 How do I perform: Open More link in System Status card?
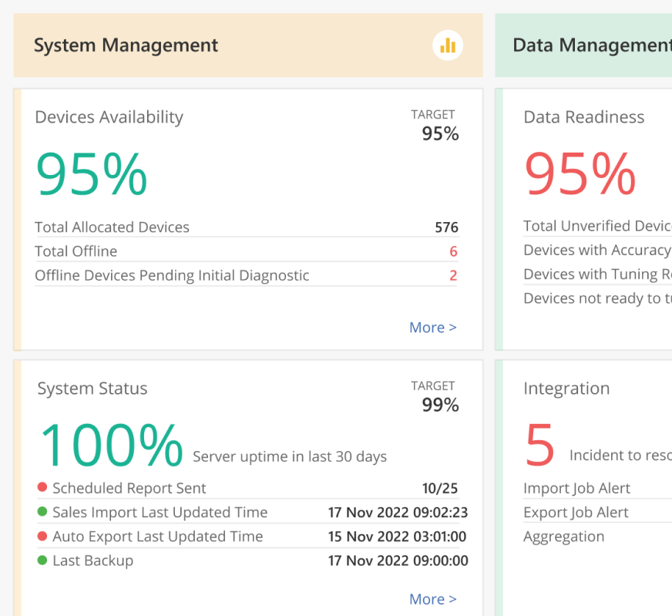[x=432, y=599]
